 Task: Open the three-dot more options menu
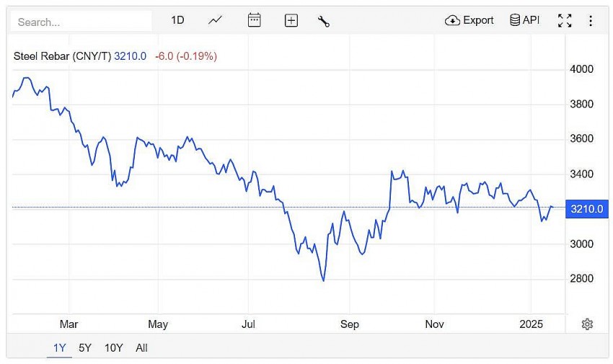tap(591, 20)
